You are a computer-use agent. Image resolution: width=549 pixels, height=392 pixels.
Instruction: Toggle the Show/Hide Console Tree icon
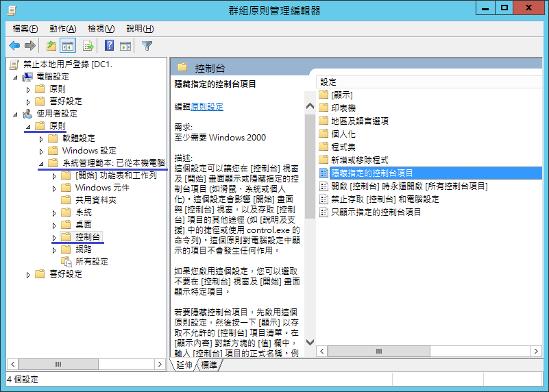(68, 45)
